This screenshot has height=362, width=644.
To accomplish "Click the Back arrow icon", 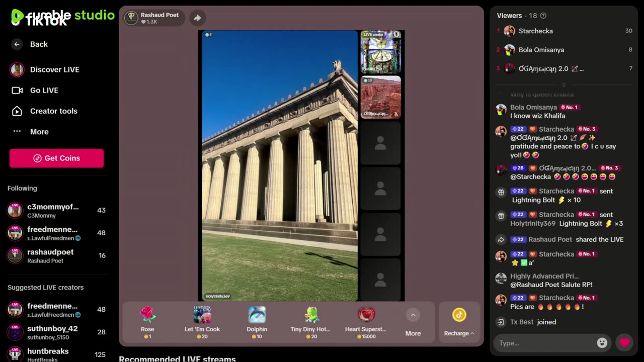I will pos(17,44).
